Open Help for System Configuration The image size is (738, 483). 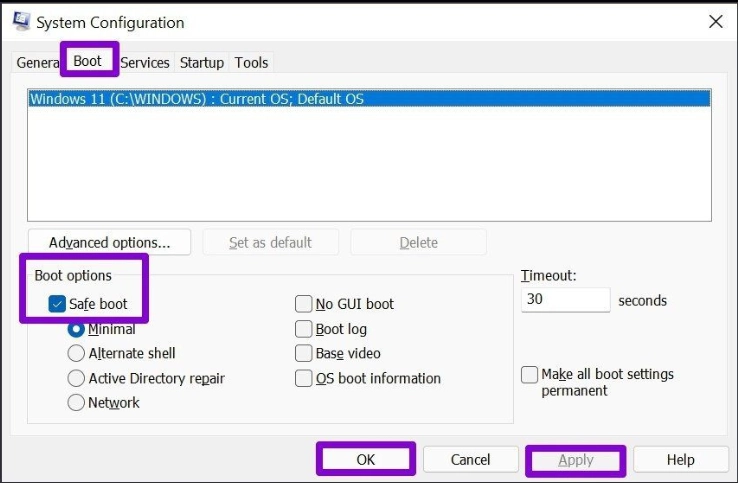click(680, 459)
